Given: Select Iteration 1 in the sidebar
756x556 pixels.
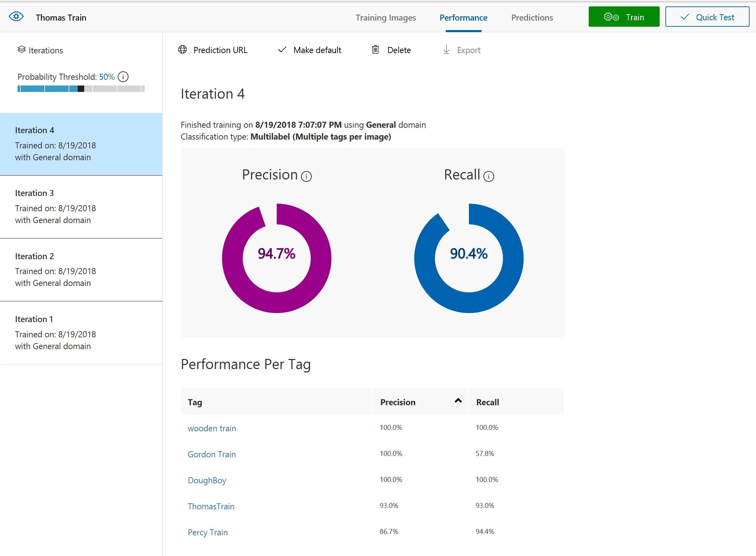Looking at the screenshot, I should [81, 333].
